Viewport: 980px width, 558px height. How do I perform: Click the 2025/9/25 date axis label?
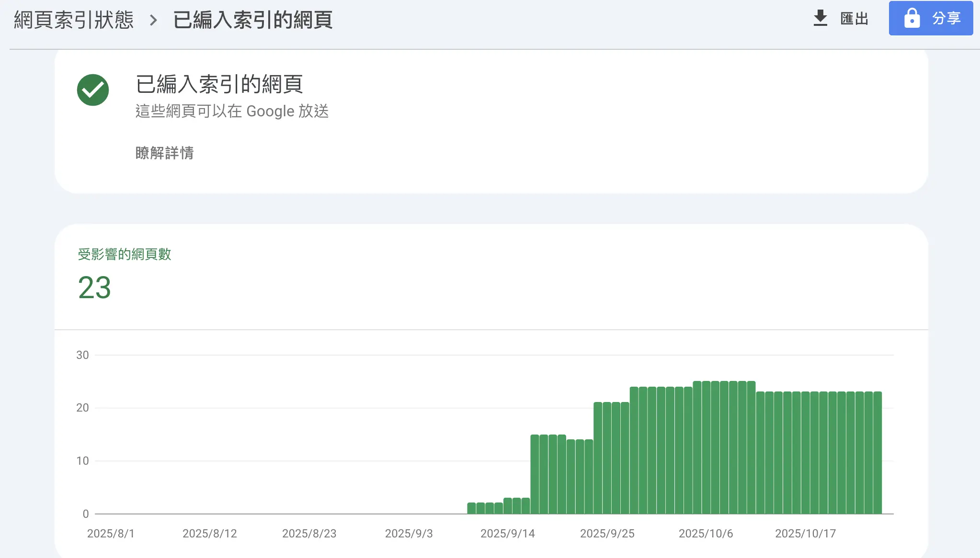[x=607, y=534]
